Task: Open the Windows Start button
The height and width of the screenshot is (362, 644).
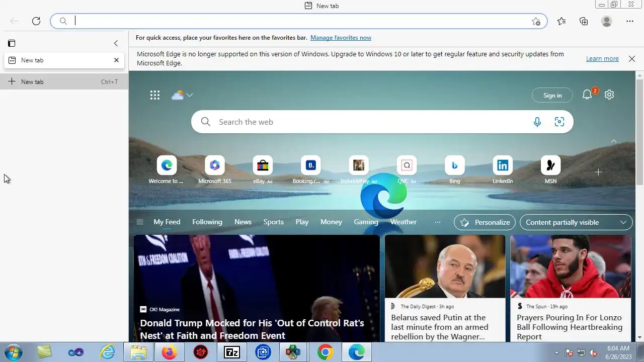Action: (x=12, y=352)
